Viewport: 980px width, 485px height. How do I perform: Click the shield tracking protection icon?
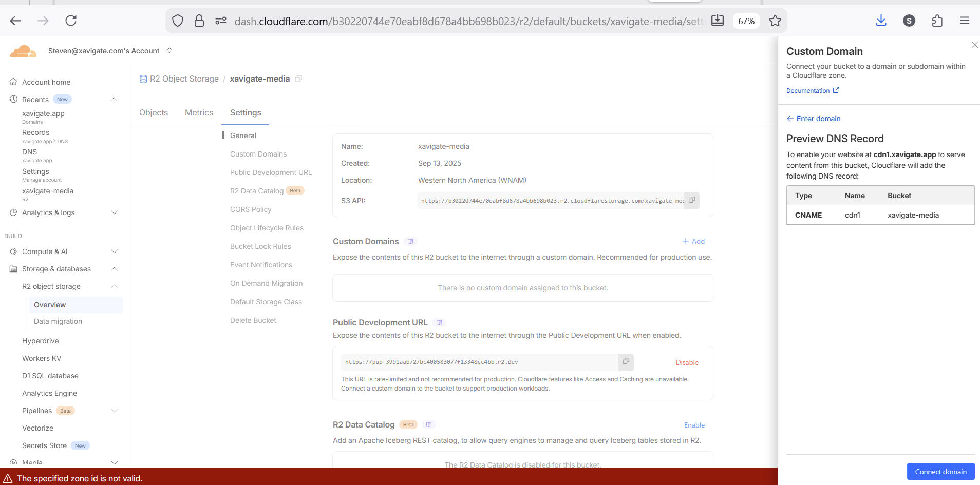click(x=178, y=21)
